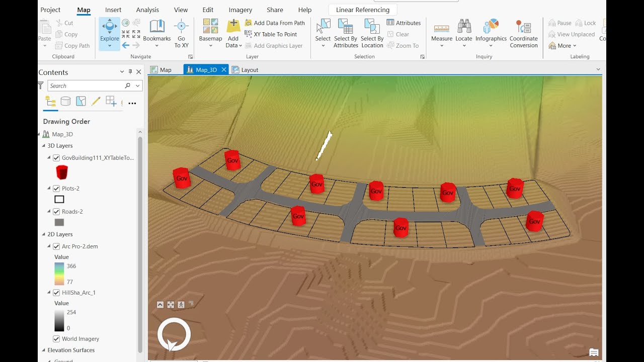The image size is (644, 362).
Task: Click the Add Data icon
Action: 233,27
